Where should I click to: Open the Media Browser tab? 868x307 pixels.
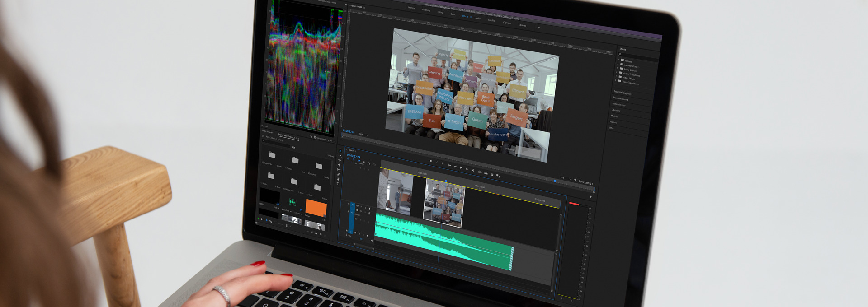point(267,131)
